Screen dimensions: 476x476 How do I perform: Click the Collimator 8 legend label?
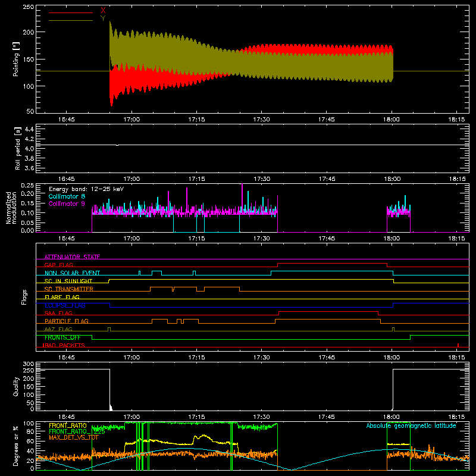67,196
